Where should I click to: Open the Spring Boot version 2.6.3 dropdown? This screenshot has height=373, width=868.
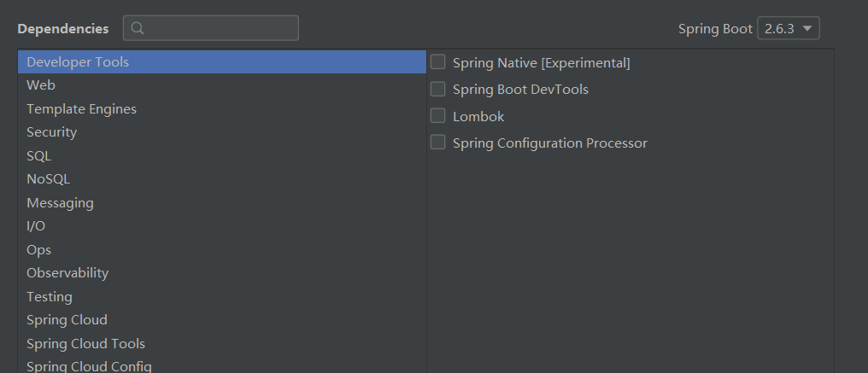pos(789,28)
